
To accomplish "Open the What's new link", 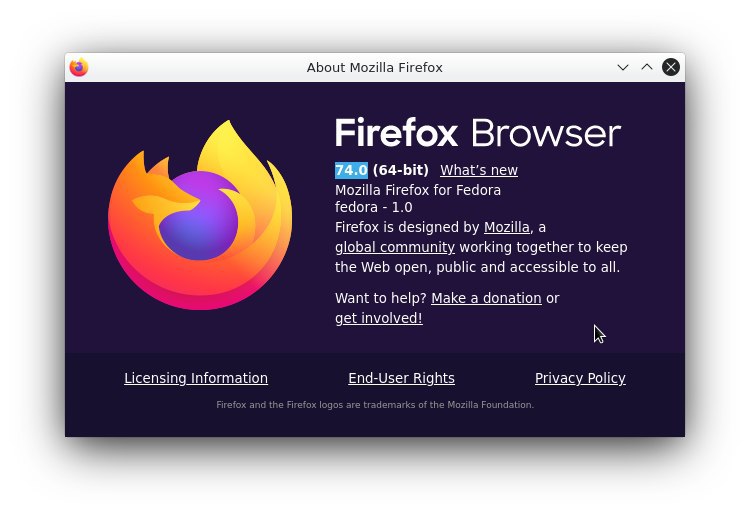I will 479,170.
